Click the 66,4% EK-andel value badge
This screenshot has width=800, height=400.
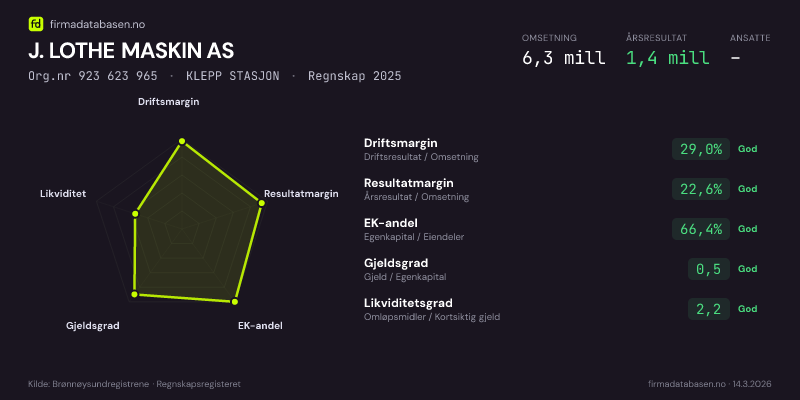[x=700, y=229]
